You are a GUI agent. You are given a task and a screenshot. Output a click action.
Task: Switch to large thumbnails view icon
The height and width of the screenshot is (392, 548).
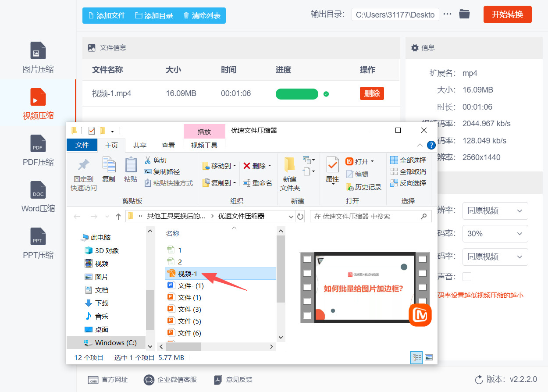pyautogui.click(x=428, y=357)
